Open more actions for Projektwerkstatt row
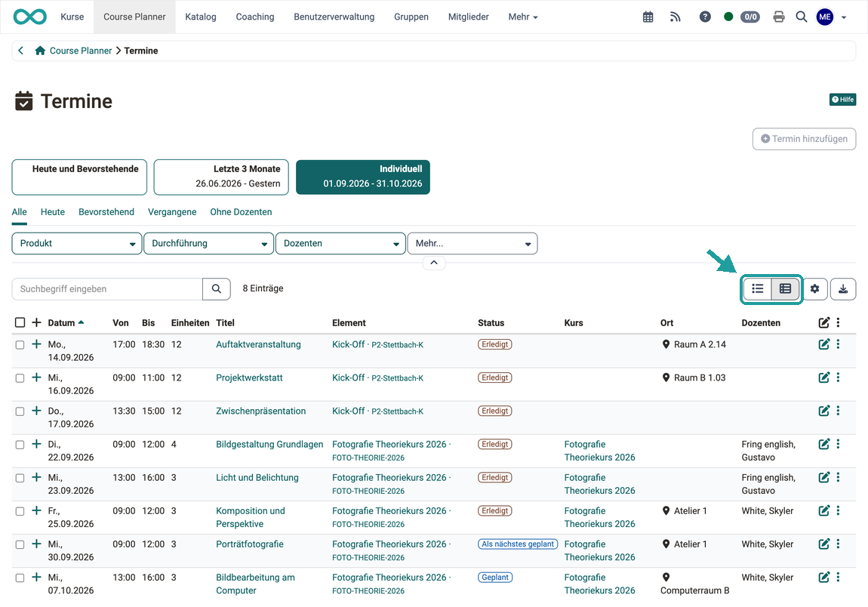The height and width of the screenshot is (607, 868). tap(838, 377)
